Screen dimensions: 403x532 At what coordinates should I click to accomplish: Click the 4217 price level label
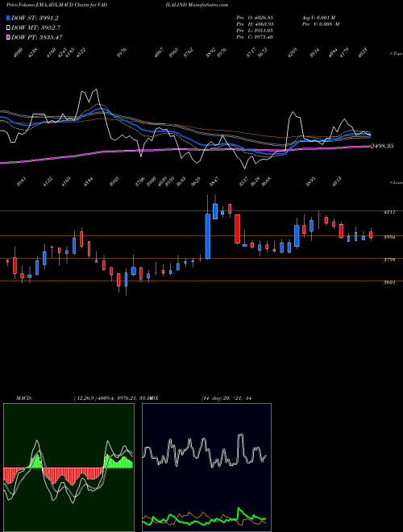pyautogui.click(x=388, y=212)
